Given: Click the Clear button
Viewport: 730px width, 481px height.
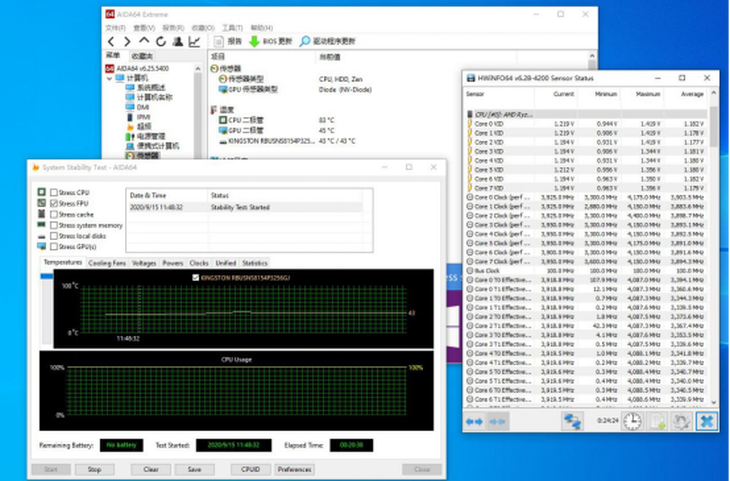Looking at the screenshot, I should [151, 469].
